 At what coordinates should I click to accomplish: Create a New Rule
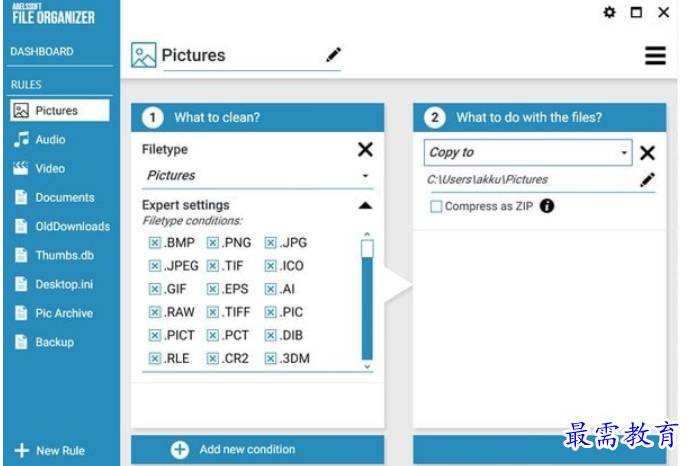point(49,451)
